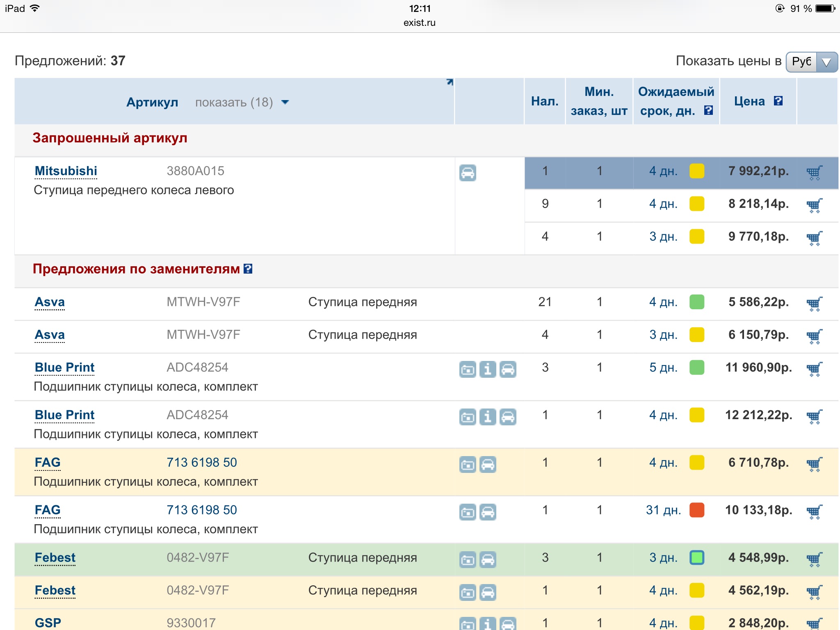Click expand arrow icon in table header corner

450,82
